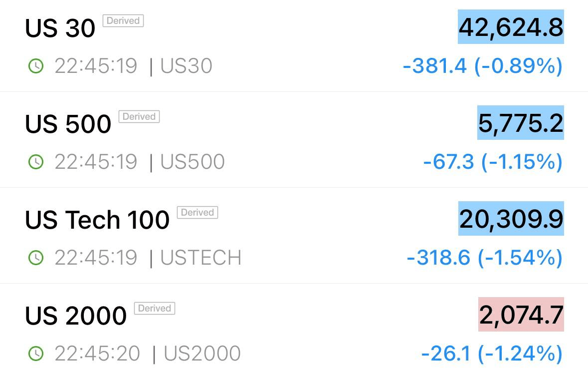Click the pink-highlighted price 2,074.7
588x375 pixels.
coord(521,315)
